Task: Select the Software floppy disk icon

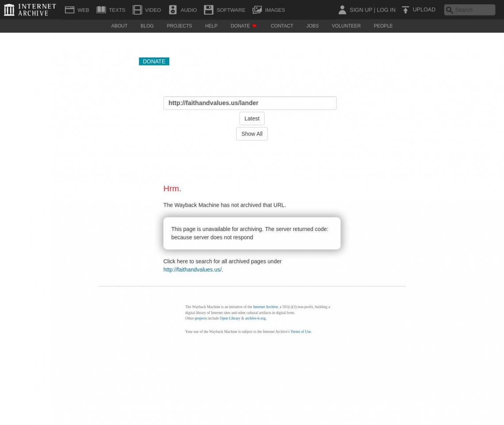Action: pos(209,10)
